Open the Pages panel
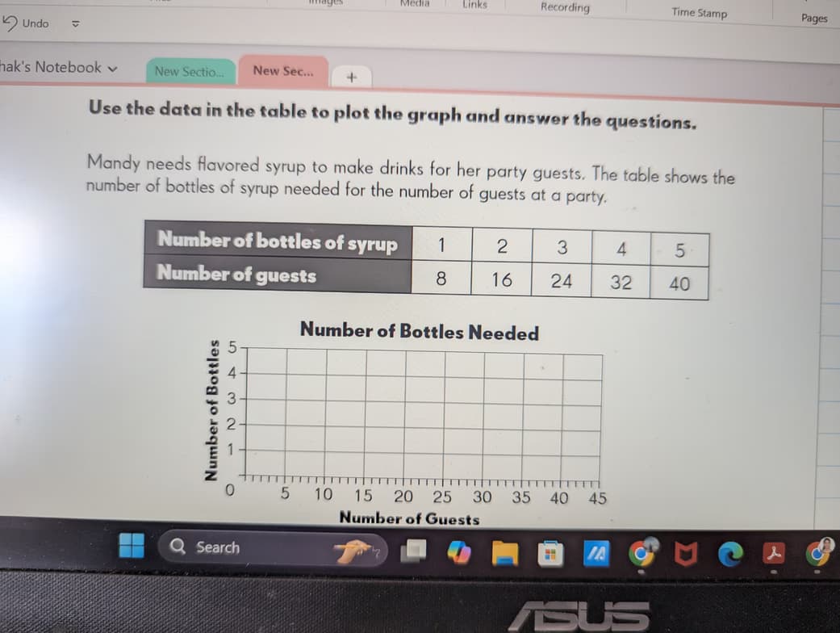 tap(815, 18)
